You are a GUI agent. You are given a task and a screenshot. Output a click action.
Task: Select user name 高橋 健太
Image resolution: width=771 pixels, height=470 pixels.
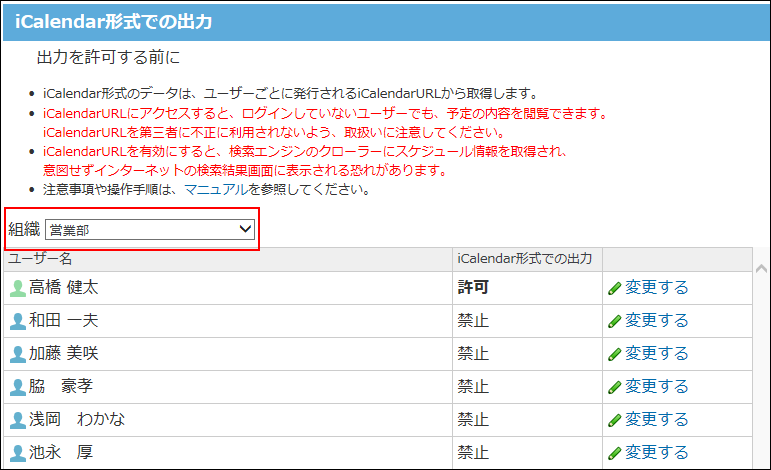pyautogui.click(x=63, y=288)
